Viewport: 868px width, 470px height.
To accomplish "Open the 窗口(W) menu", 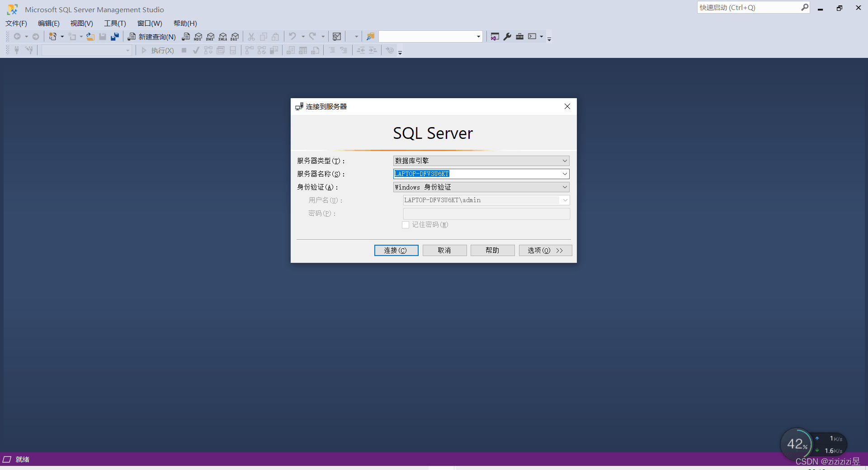I will click(150, 23).
